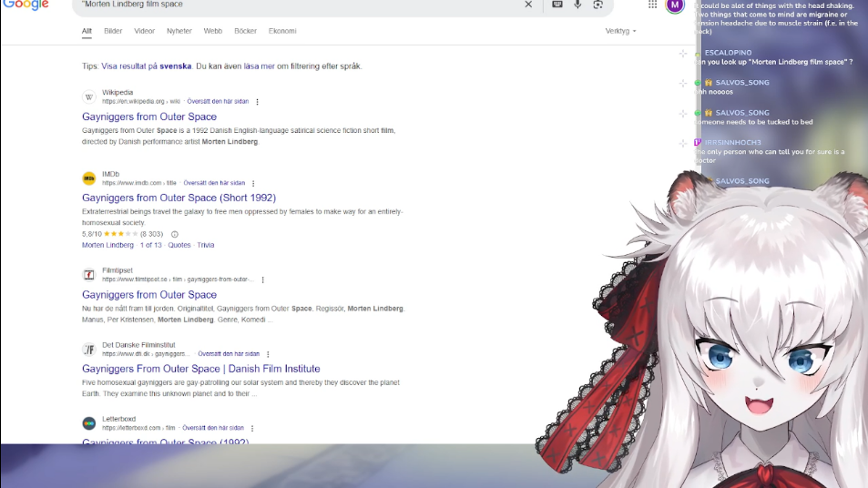Search by image with the Lens icon

[x=597, y=5]
